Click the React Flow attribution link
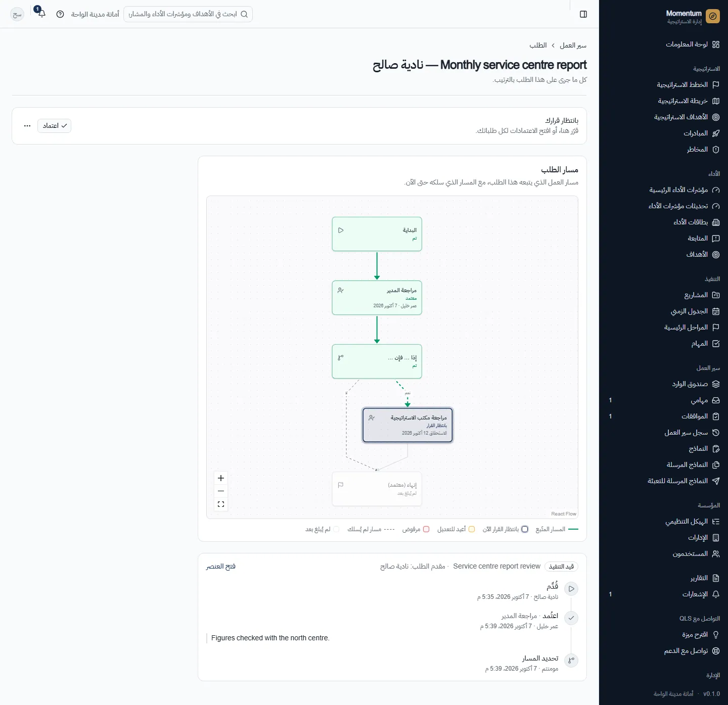The image size is (728, 705). (564, 514)
